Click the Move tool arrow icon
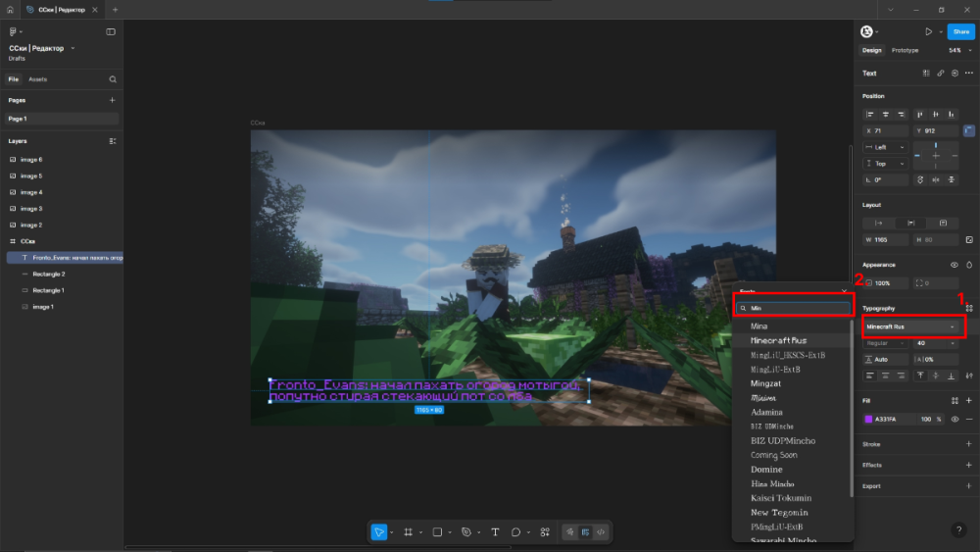Image resolution: width=980 pixels, height=552 pixels. (379, 531)
